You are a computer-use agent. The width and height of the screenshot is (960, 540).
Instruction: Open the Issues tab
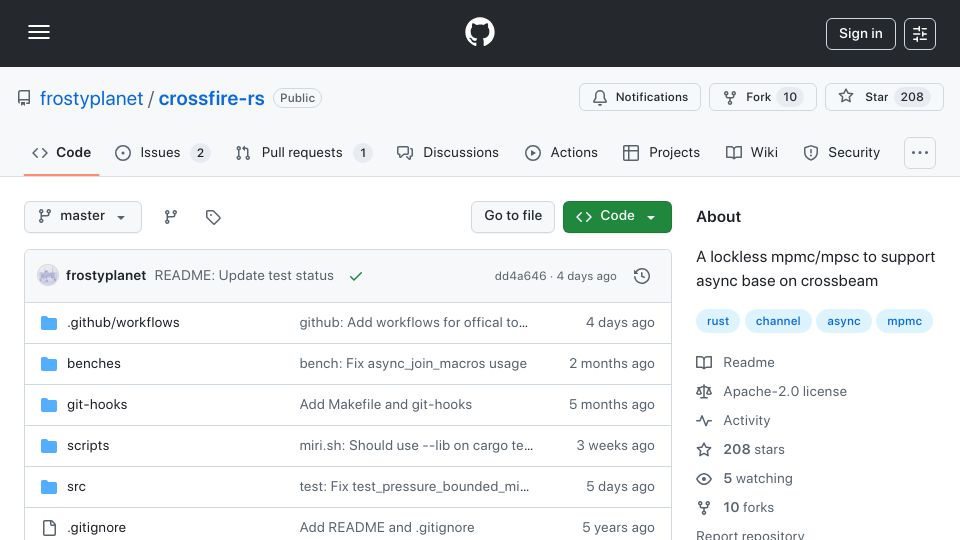coord(162,152)
